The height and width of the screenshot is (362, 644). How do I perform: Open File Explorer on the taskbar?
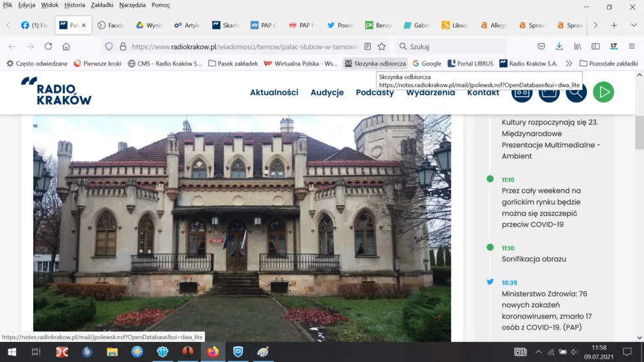pos(112,352)
